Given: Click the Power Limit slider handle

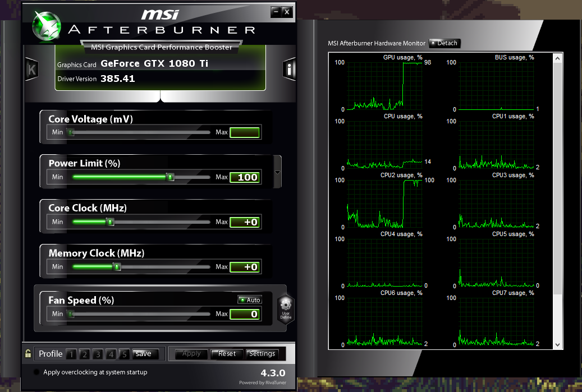Looking at the screenshot, I should tap(170, 177).
